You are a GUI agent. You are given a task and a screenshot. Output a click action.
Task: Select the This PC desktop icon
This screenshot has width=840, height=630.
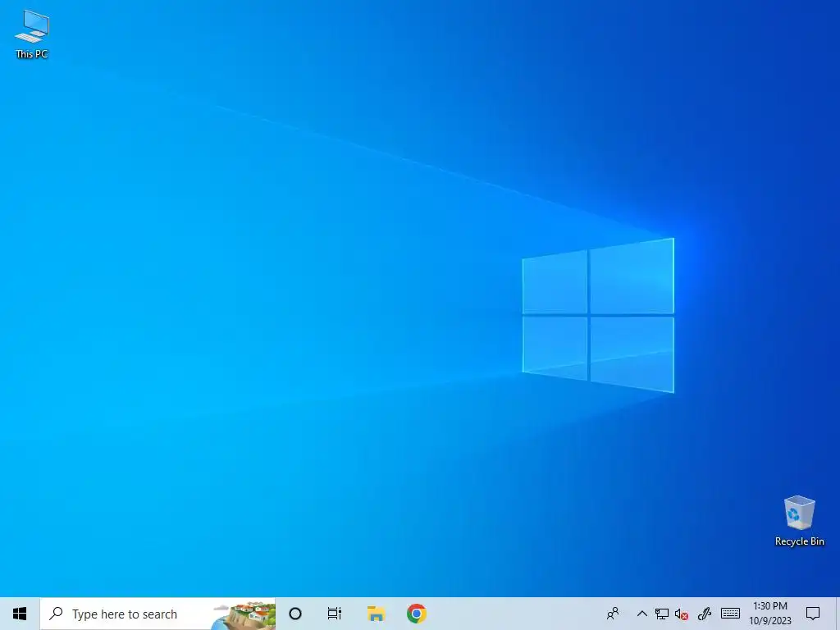[x=32, y=34]
